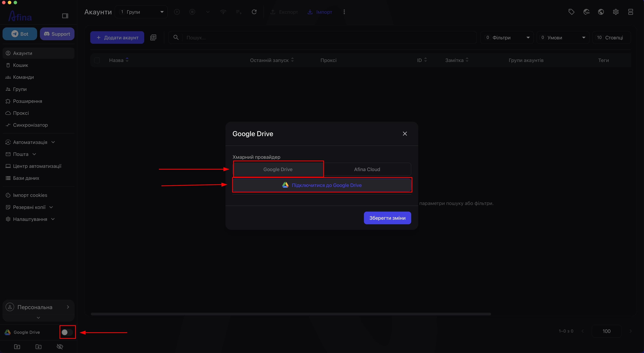
Task: Collapse the sidebar with the panel icon
Action: click(65, 16)
